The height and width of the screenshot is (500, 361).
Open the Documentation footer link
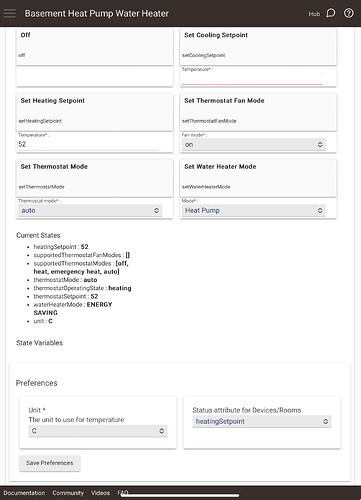point(24,493)
